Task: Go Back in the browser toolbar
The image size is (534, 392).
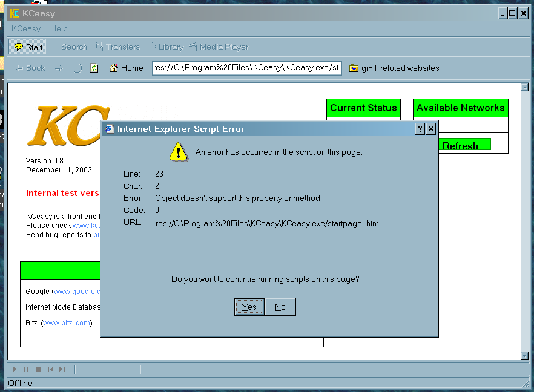Action: coord(30,68)
